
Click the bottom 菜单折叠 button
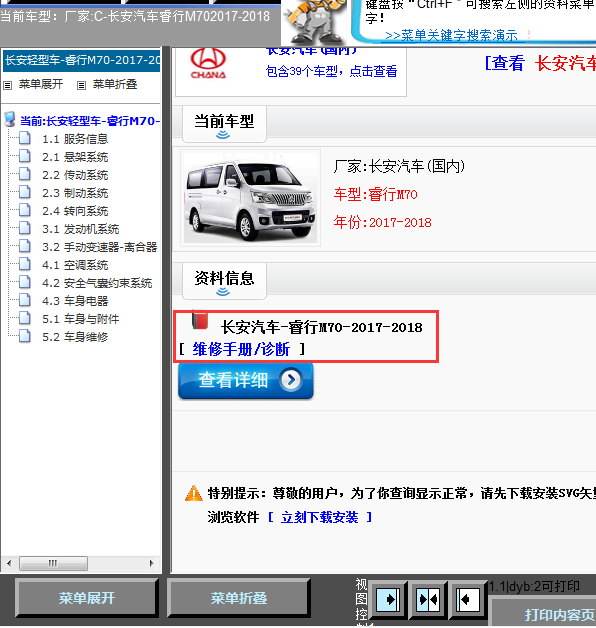pos(239,598)
